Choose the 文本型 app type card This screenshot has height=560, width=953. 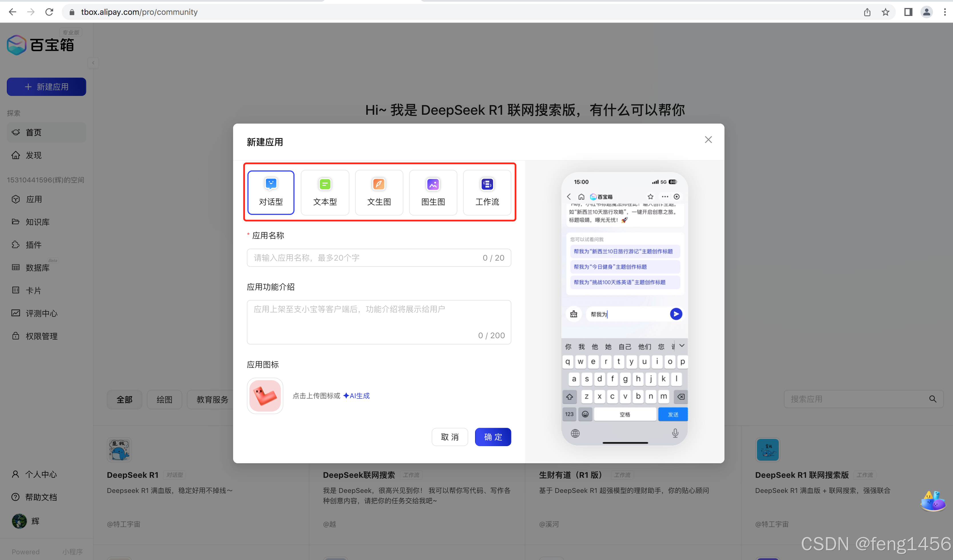(325, 192)
